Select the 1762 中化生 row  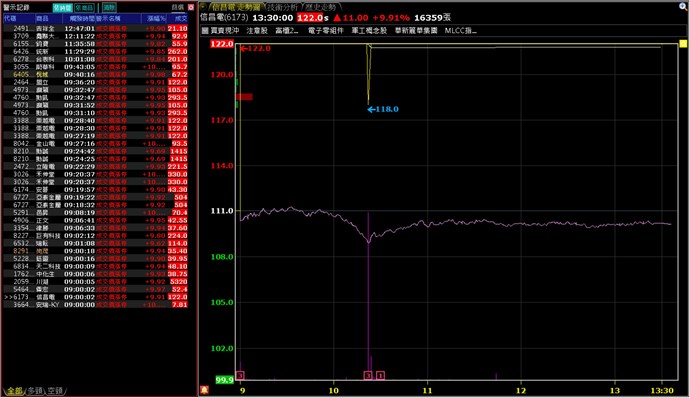pos(95,274)
